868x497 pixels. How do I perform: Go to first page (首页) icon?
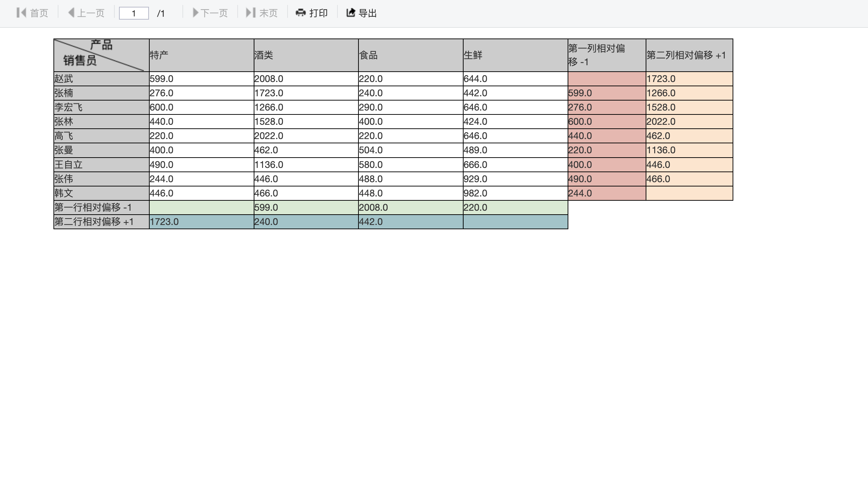tap(21, 13)
